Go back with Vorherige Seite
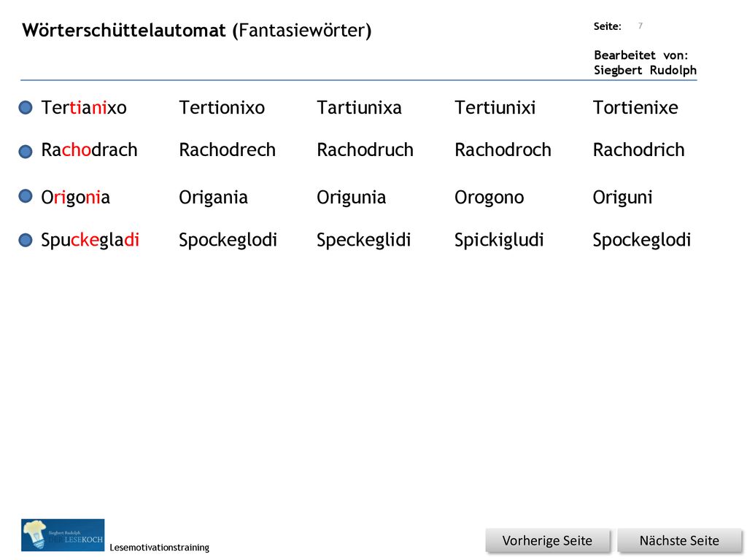The image size is (747, 560). [547, 541]
